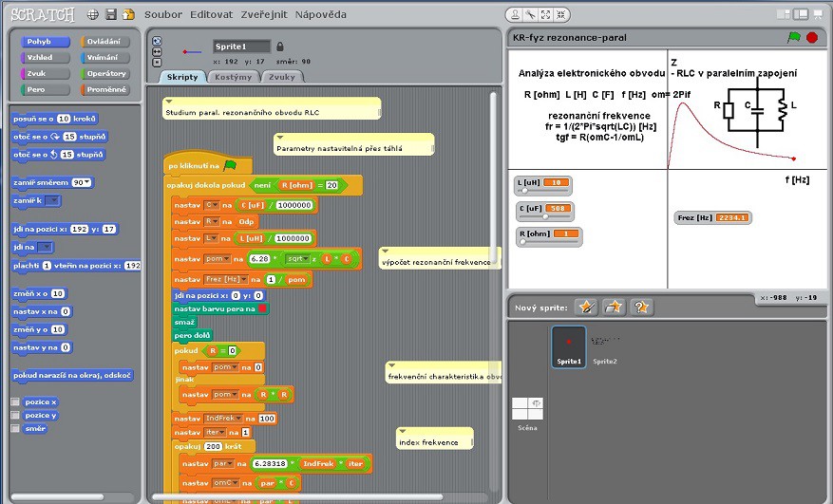Choose a new sprite from file

pyautogui.click(x=615, y=307)
